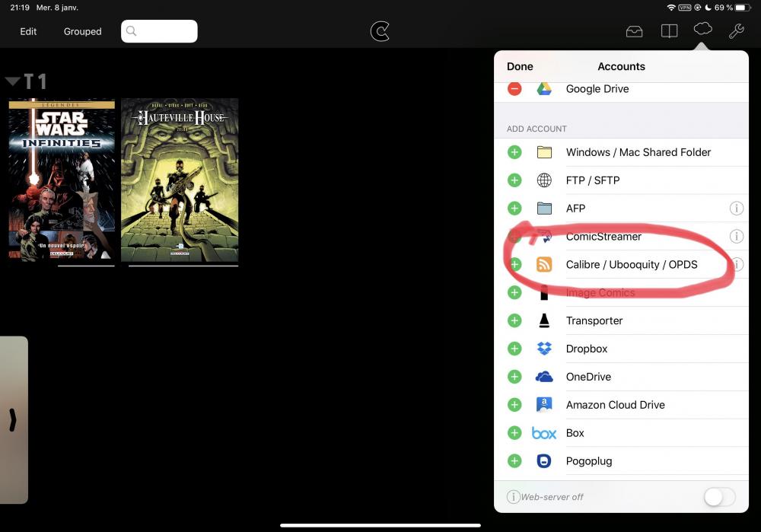761x532 pixels.
Task: Open the inbox tray icon
Action: pos(635,31)
